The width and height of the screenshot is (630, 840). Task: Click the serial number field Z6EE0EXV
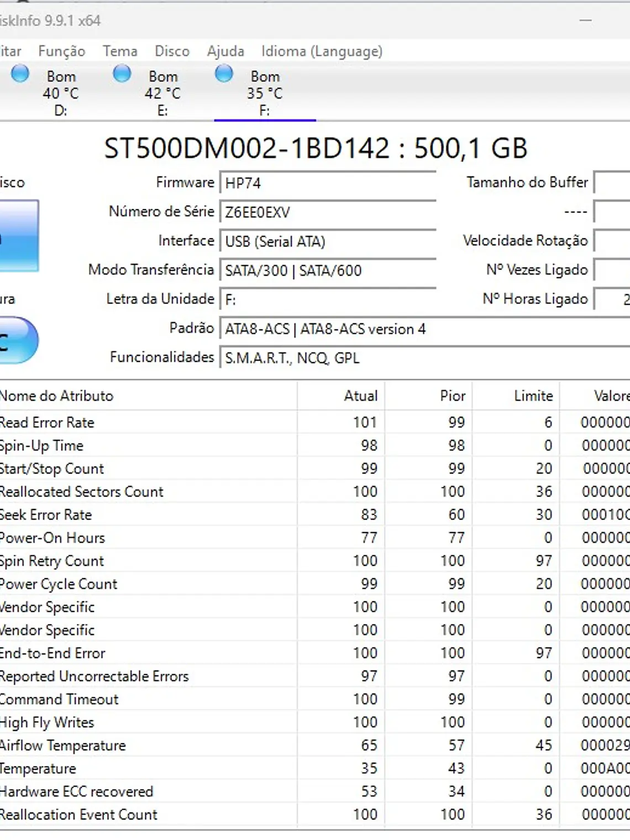[x=328, y=212]
